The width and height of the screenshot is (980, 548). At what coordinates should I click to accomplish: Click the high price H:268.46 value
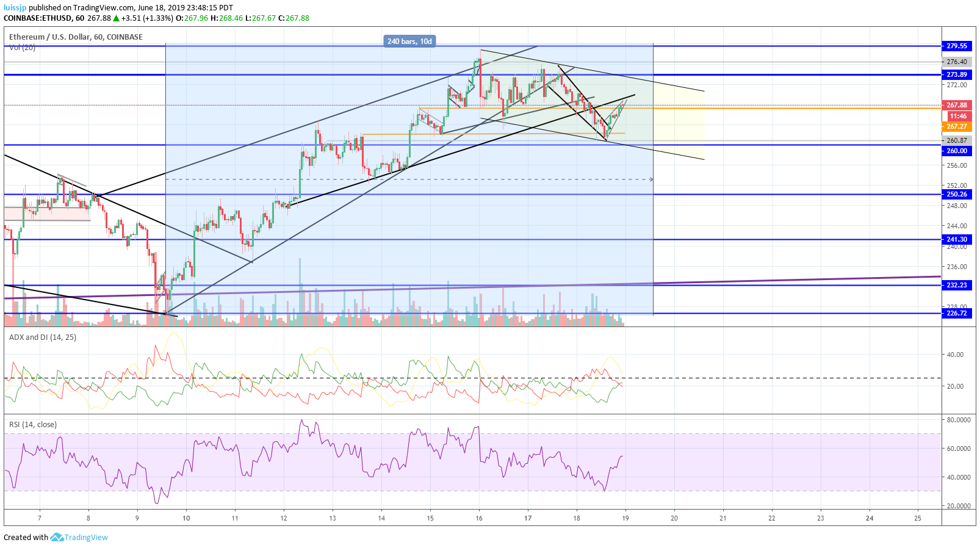coord(226,18)
